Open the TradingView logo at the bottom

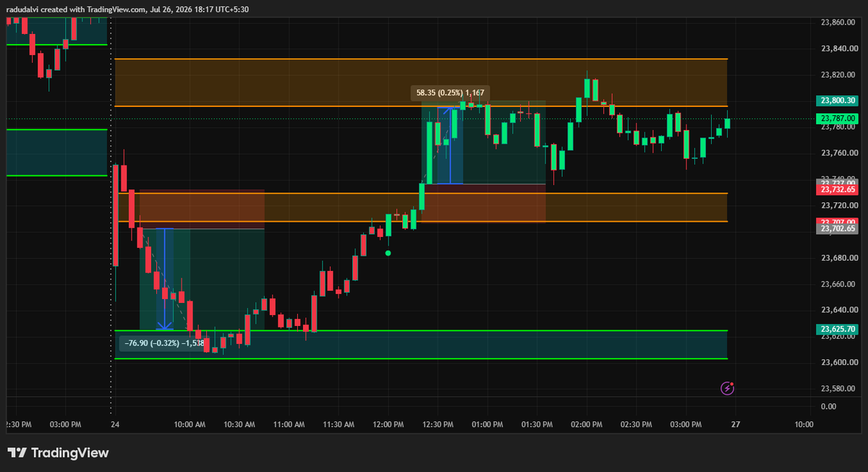[x=58, y=453]
